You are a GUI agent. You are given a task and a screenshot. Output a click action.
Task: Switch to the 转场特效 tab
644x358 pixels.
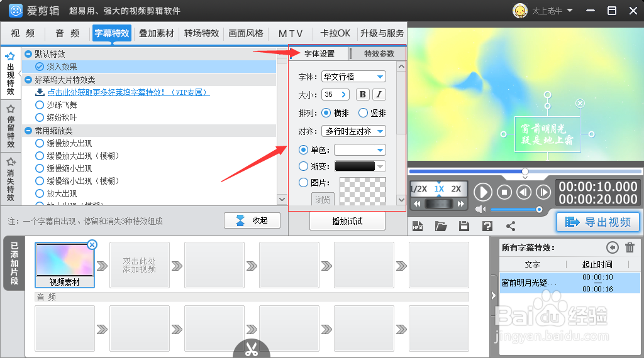(x=202, y=33)
